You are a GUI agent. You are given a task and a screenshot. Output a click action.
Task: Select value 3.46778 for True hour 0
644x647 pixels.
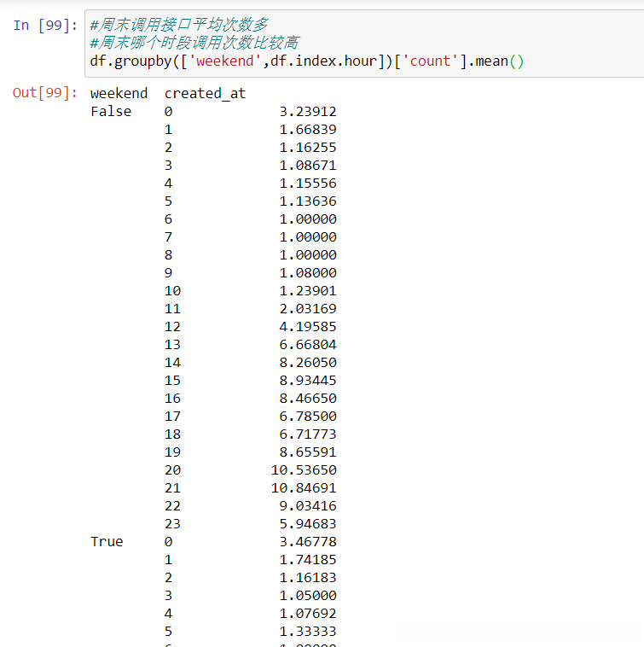[x=308, y=542]
